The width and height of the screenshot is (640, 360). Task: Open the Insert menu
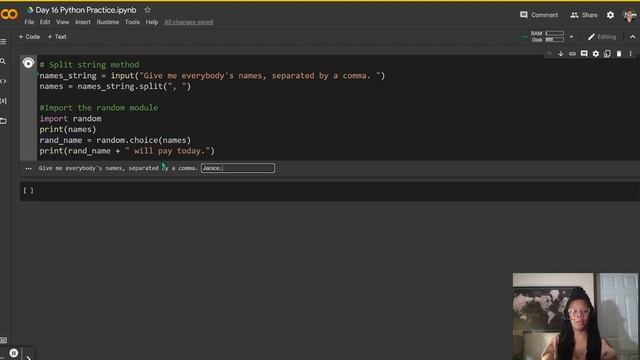pos(83,22)
